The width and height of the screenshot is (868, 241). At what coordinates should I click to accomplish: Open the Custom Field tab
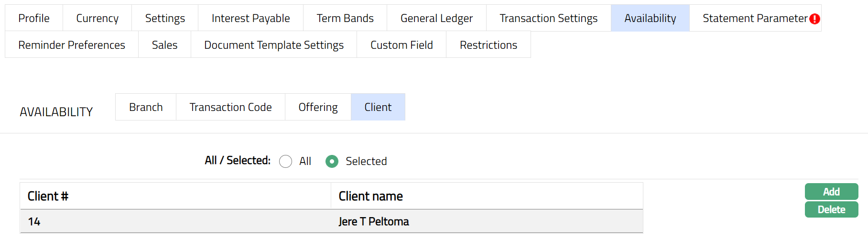(401, 45)
